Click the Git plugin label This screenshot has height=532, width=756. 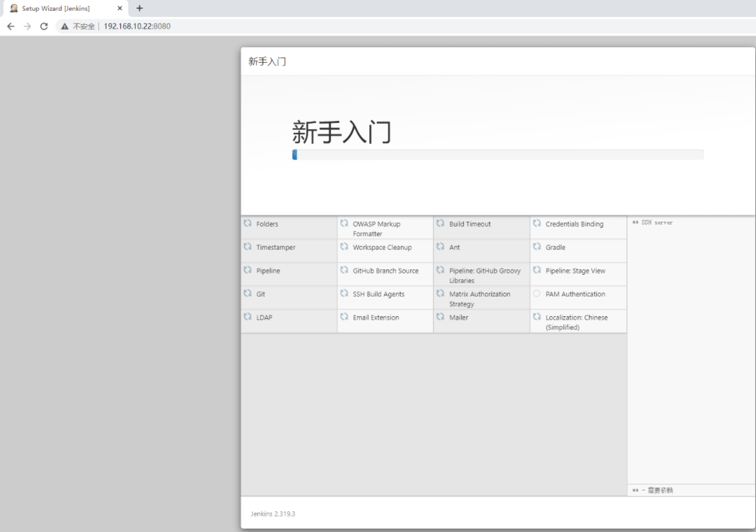(x=261, y=294)
